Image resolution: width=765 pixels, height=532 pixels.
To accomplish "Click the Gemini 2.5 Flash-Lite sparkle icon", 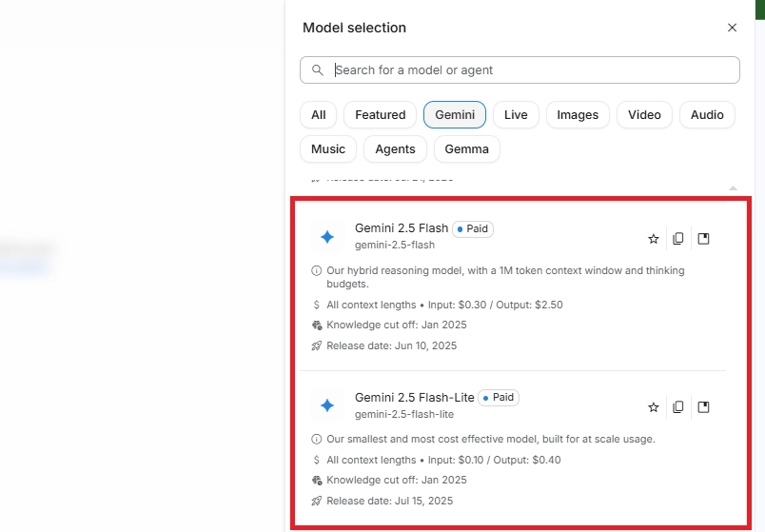I will [327, 405].
